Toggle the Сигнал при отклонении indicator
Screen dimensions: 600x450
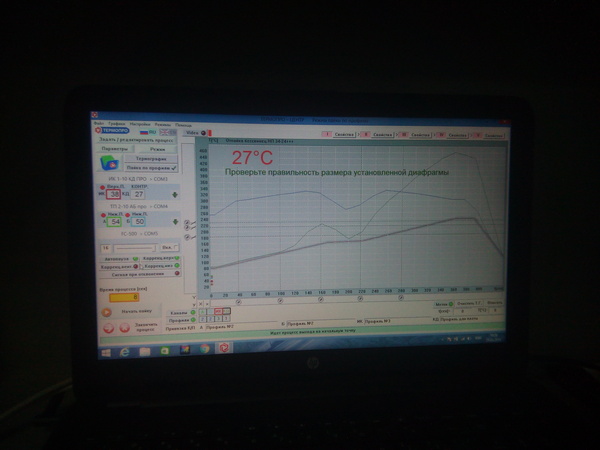tap(177, 273)
